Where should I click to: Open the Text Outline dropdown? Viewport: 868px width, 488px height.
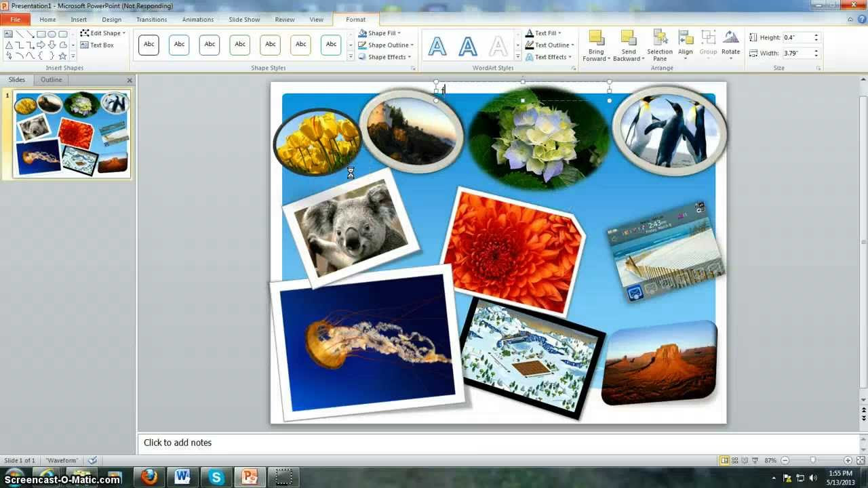[x=549, y=45]
